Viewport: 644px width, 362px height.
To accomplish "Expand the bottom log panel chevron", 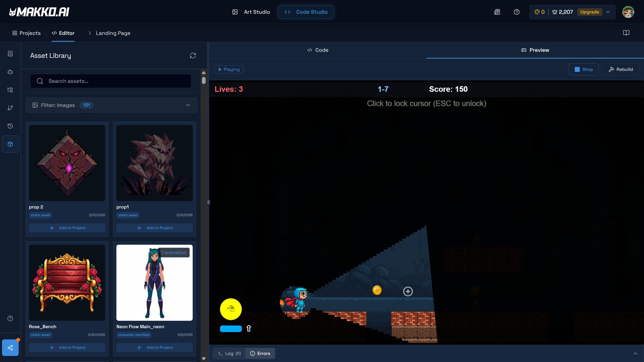I will point(635,353).
